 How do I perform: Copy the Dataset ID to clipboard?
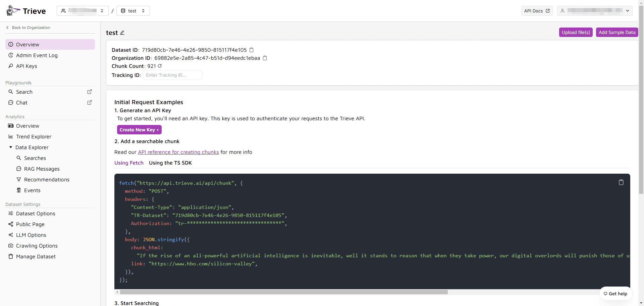252,50
